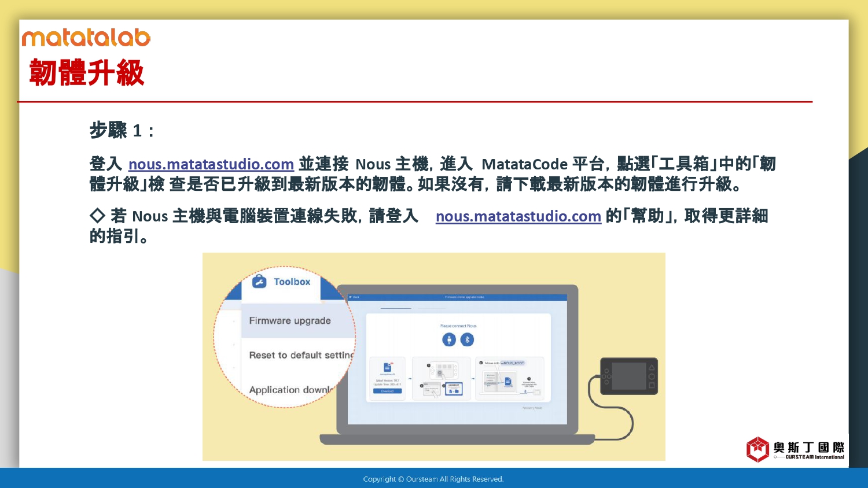The height and width of the screenshot is (488, 868).
Task: Select Application download menu entry
Action: 291,390
